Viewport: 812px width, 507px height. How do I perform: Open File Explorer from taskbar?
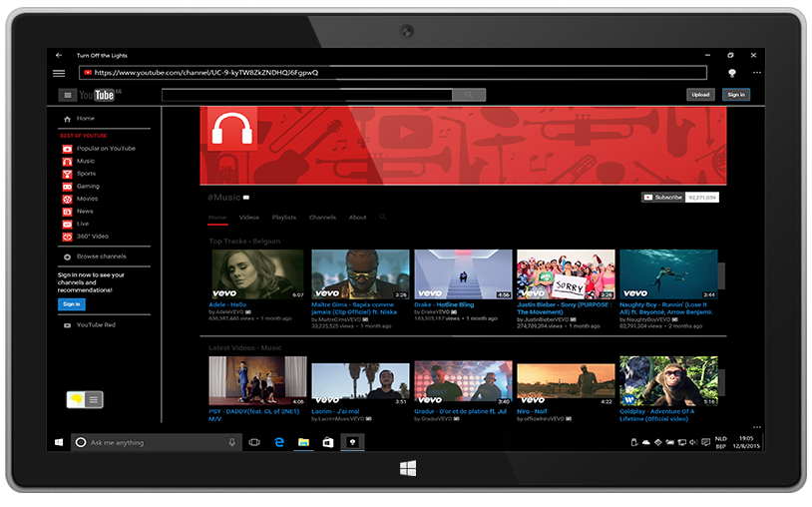303,442
